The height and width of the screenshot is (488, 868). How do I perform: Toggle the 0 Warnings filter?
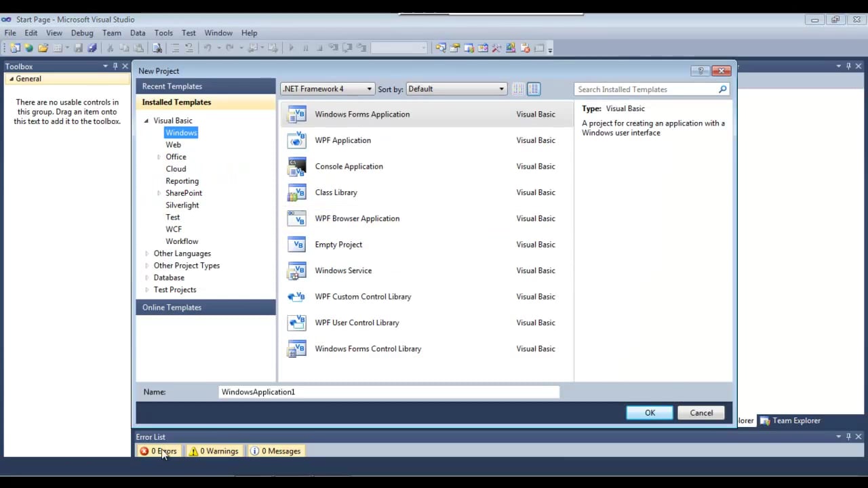pyautogui.click(x=214, y=451)
